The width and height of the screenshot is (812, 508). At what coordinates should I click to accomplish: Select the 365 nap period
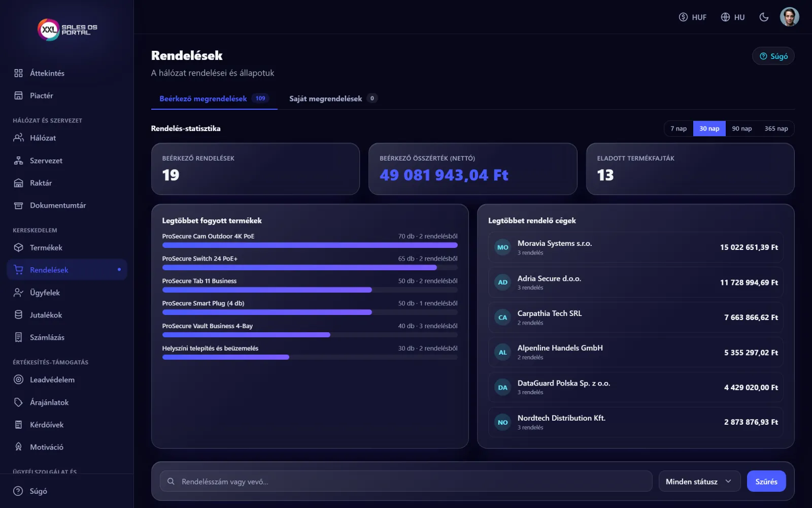776,129
